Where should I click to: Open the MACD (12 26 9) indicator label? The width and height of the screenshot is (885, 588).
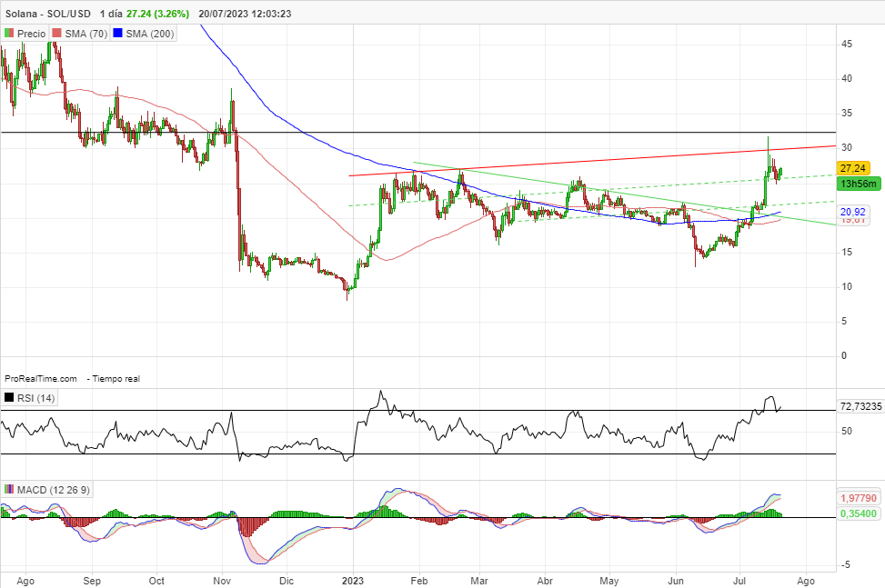click(53, 490)
